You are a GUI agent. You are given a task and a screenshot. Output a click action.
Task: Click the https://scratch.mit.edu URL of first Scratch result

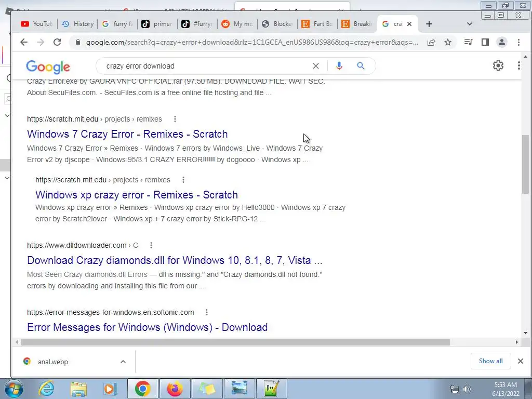tap(62, 119)
